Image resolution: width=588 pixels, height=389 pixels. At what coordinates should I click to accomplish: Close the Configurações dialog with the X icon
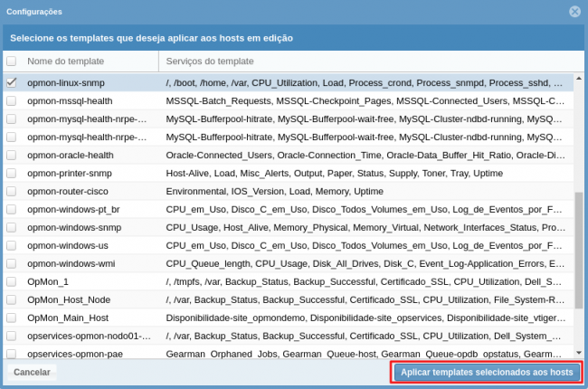(x=574, y=12)
